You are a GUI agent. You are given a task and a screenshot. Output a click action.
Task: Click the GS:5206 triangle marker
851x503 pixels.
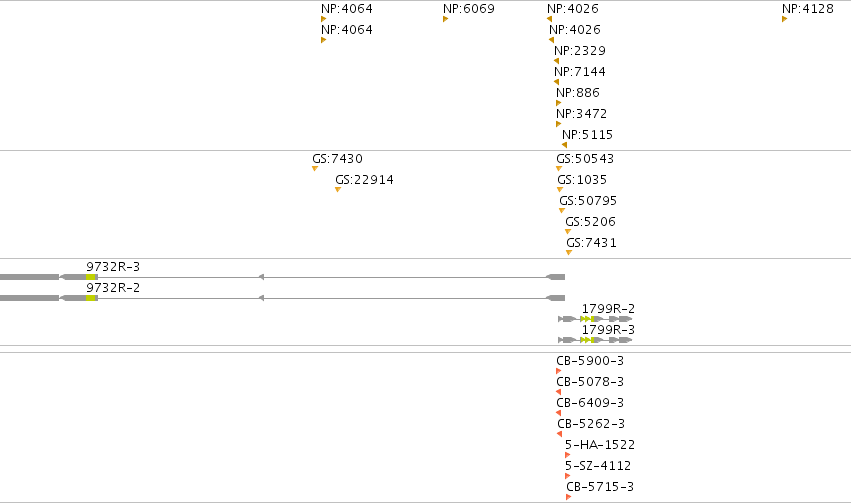(568, 232)
